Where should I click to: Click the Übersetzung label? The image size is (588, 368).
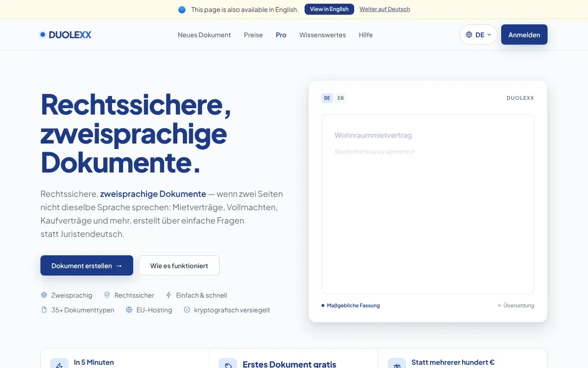pos(519,305)
